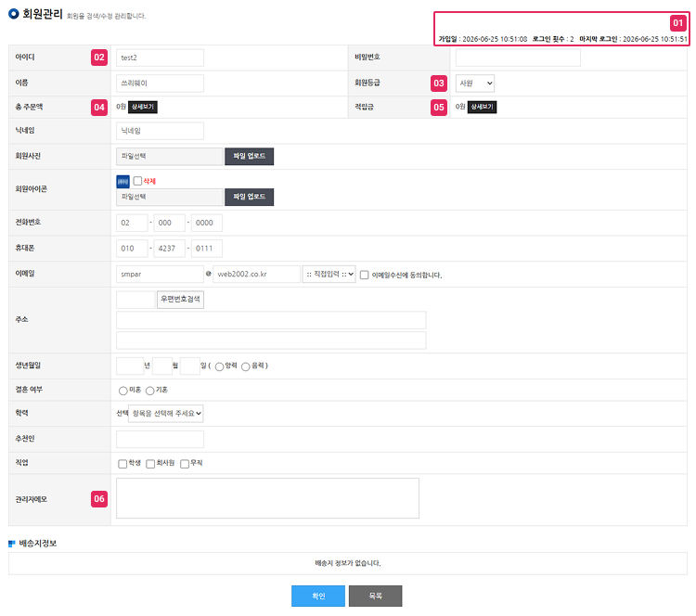The height and width of the screenshot is (616, 696).
Task: Tick the 회사원 occupation checkbox
Action: pyautogui.click(x=150, y=464)
